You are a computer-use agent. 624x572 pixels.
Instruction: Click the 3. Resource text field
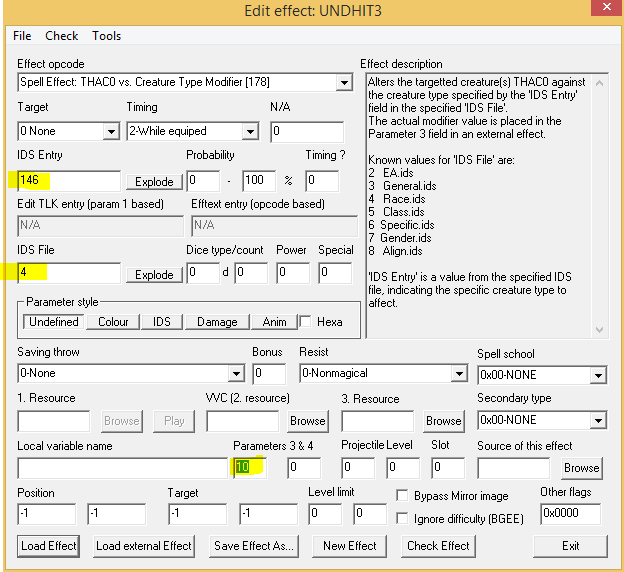(x=378, y=421)
